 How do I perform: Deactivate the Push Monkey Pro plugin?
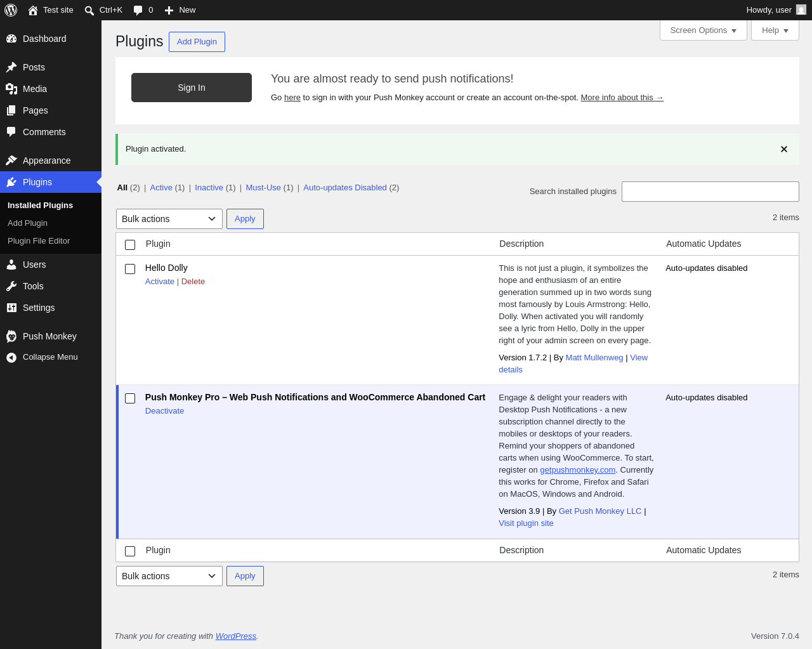point(165,411)
